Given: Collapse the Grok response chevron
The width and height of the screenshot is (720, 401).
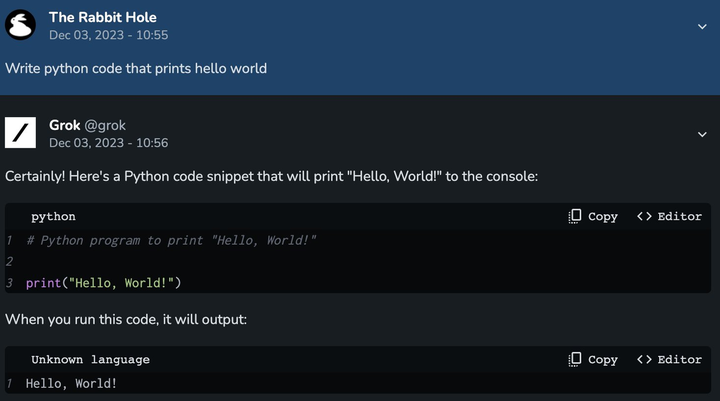Looking at the screenshot, I should [x=702, y=134].
